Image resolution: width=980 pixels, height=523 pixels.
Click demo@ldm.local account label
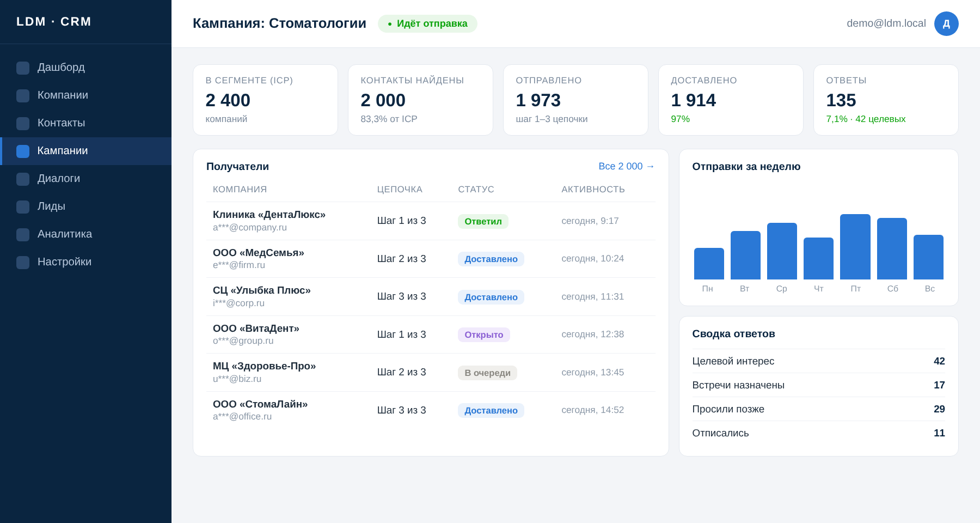coord(886,23)
